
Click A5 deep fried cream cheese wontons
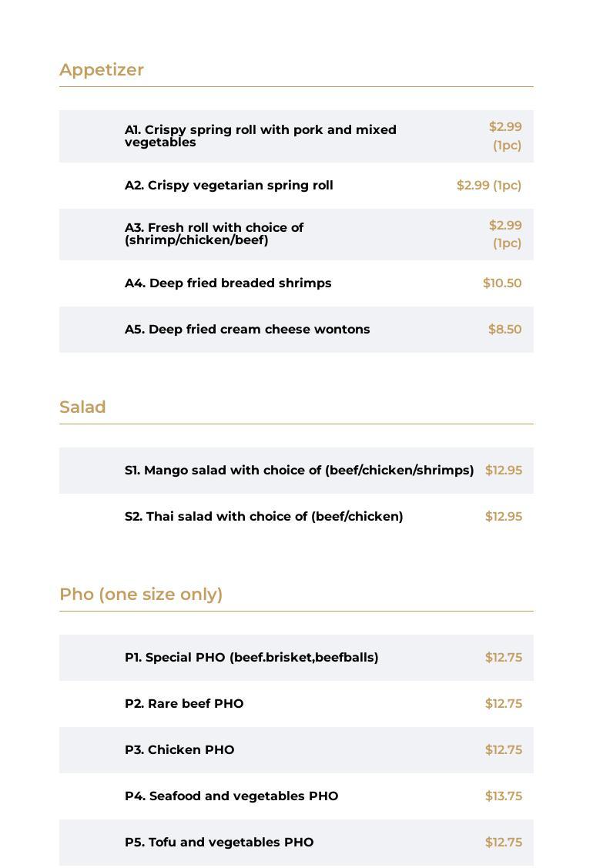tap(247, 330)
